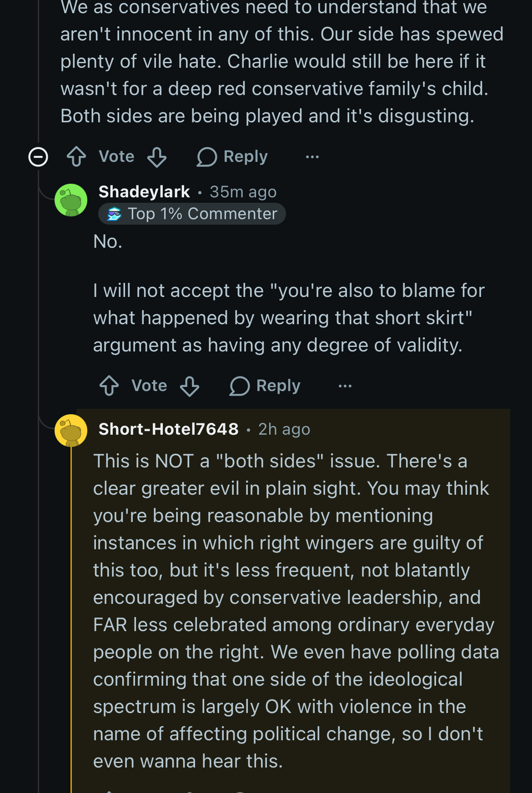Open Shadeylark's avatar
This screenshot has height=793, width=532.
point(71,200)
